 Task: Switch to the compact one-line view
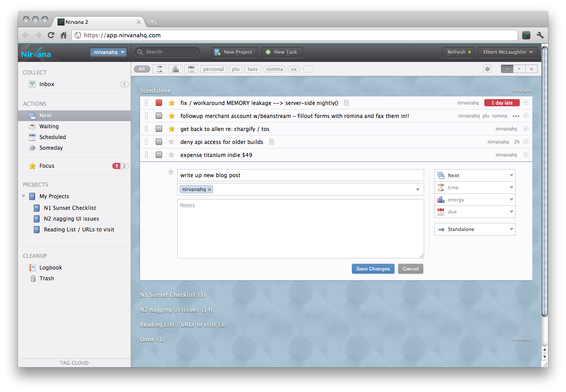tap(507, 69)
